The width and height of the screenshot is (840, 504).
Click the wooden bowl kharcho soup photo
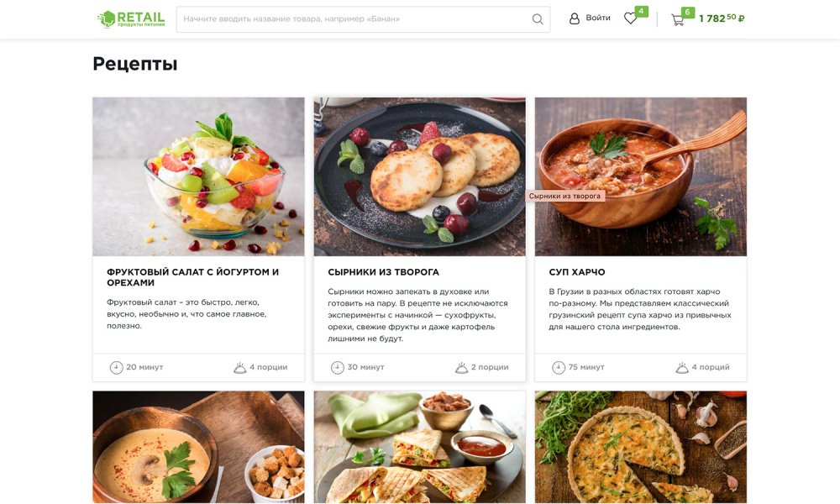(641, 176)
